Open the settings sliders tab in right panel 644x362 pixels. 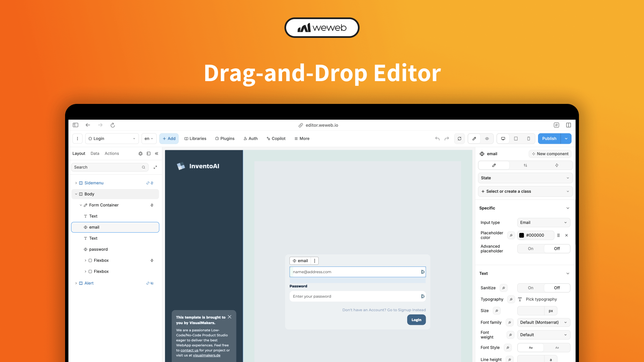525,165
